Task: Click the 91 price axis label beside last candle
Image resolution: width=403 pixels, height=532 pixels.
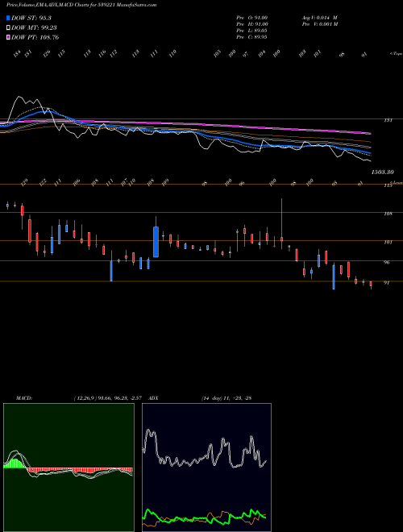Action: pyautogui.click(x=386, y=283)
